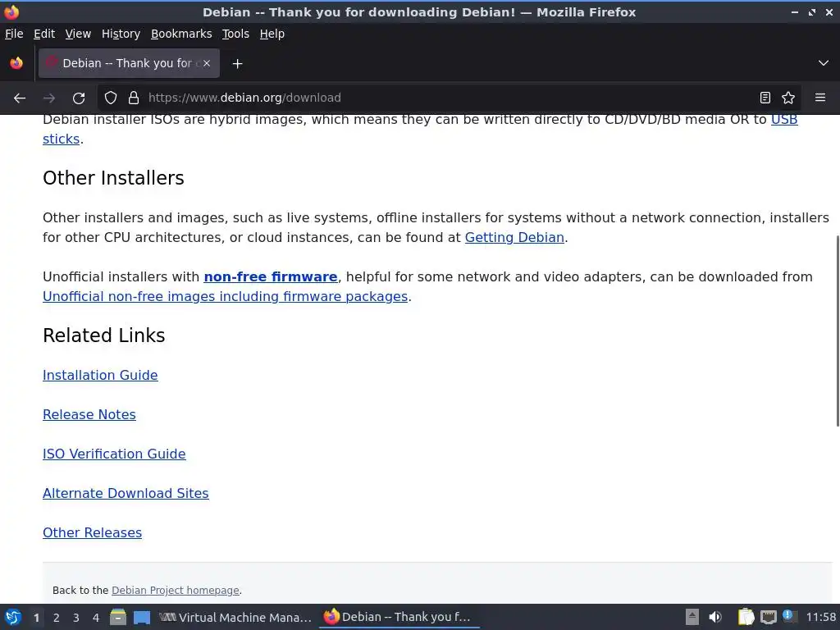840x630 pixels.
Task: Open Unofficial non-free images including firmware packages
Action: (x=226, y=297)
